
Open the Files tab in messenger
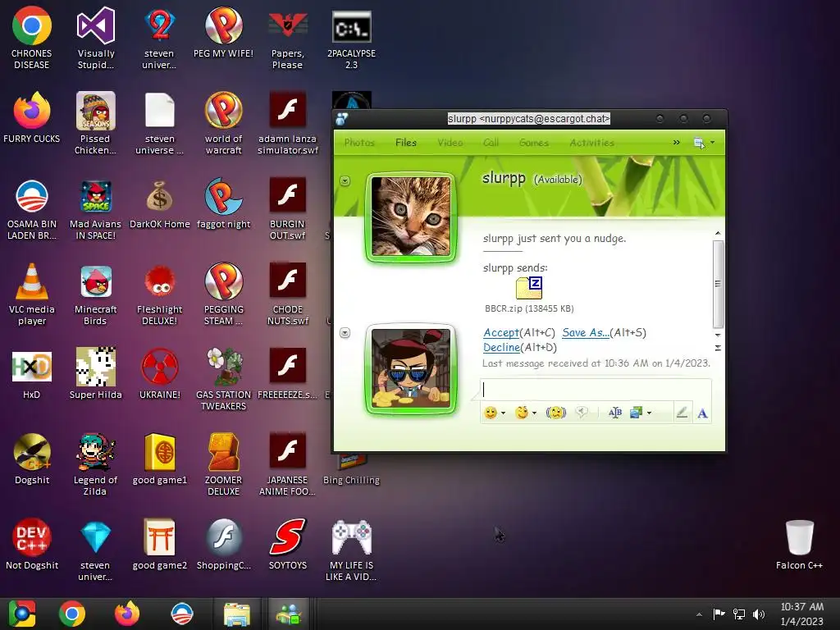coord(405,143)
